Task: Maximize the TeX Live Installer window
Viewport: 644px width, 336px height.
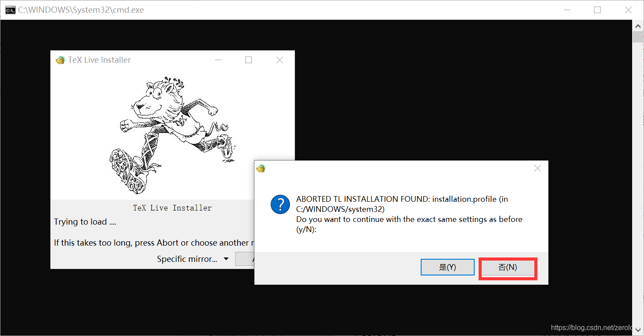Action: pos(248,60)
